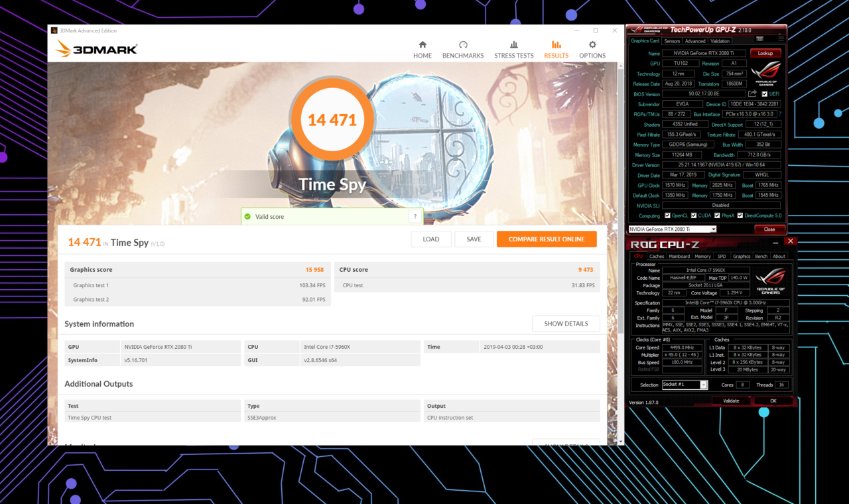Click SHOW DETAILS beside System information
The image size is (849, 504).
pos(566,324)
